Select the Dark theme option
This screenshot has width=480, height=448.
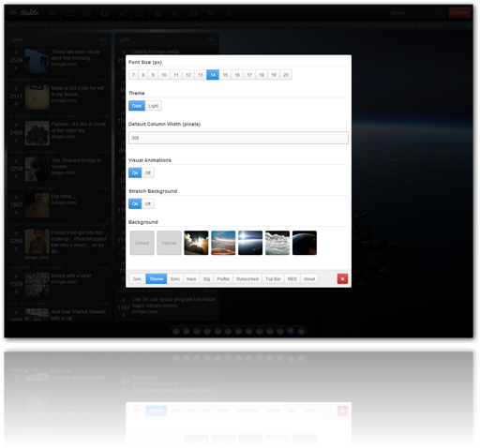(137, 106)
